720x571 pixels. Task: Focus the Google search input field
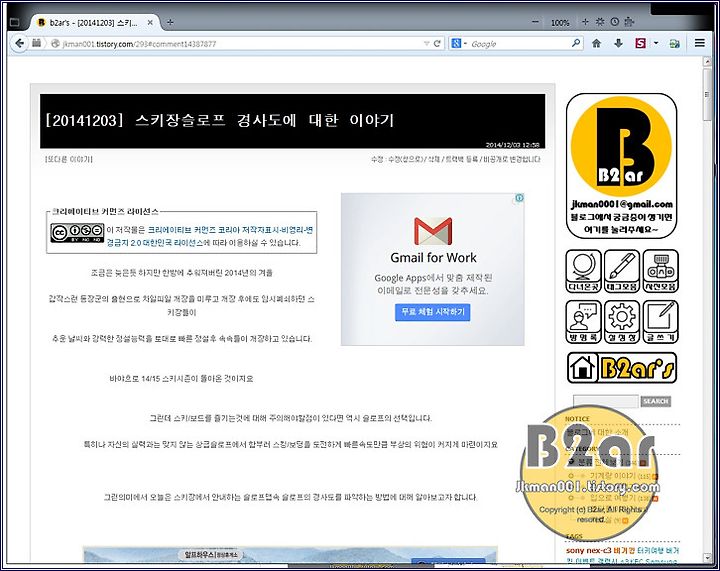pyautogui.click(x=520, y=44)
